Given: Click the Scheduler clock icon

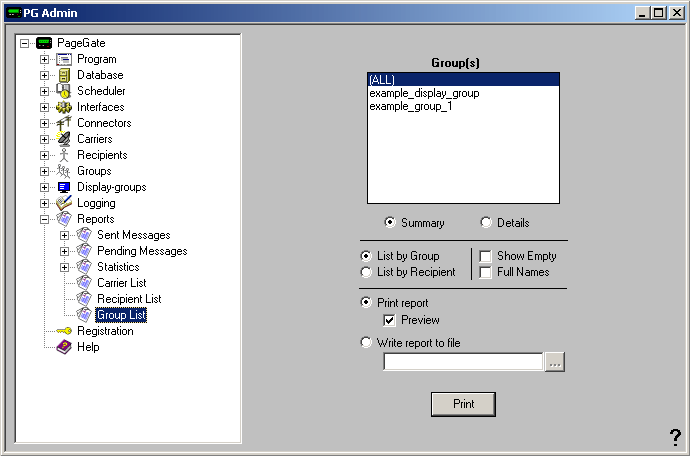Looking at the screenshot, I should (x=64, y=91).
